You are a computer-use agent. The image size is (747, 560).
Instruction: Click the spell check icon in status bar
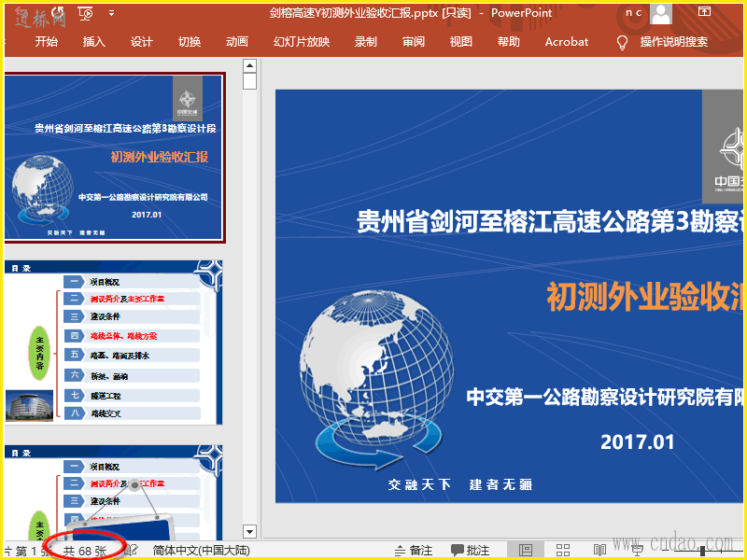click(x=132, y=550)
